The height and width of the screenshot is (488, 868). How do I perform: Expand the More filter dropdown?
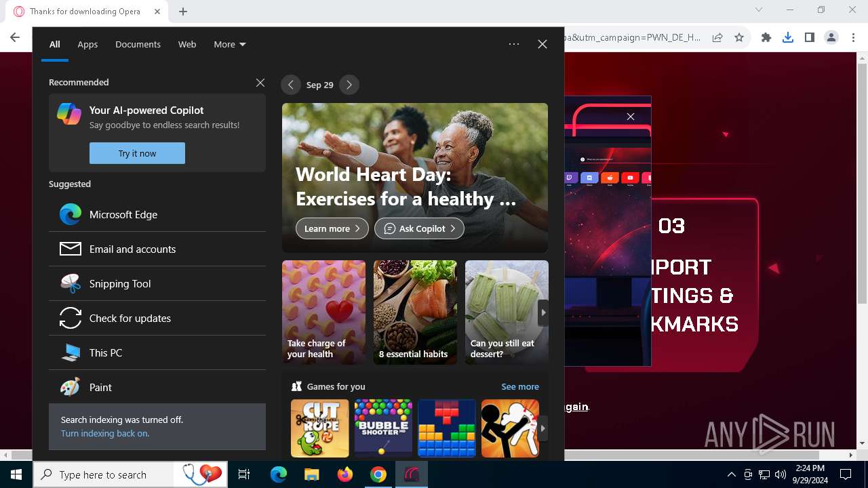coord(230,44)
